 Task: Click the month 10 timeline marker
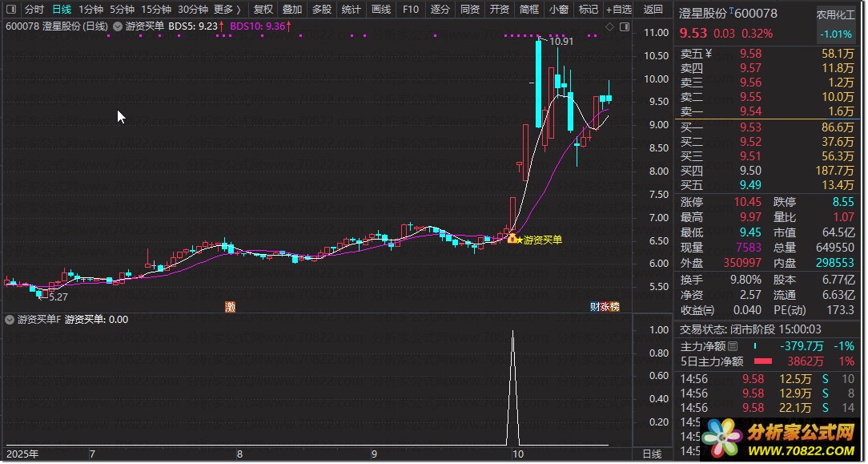(x=518, y=454)
